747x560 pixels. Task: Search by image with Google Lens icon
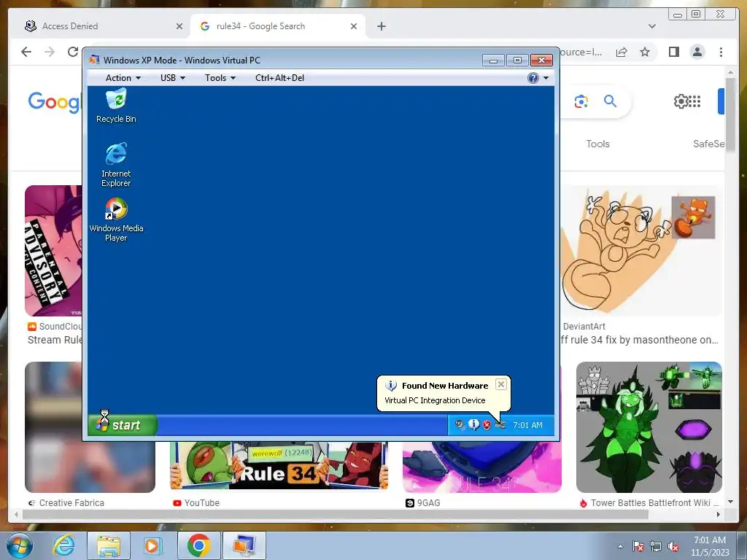click(581, 101)
